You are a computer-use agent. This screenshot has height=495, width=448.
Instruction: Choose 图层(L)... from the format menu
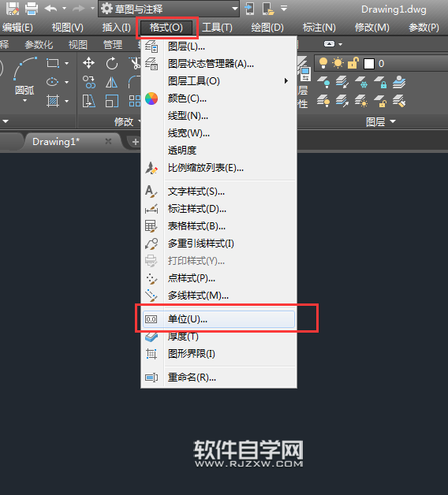218,47
